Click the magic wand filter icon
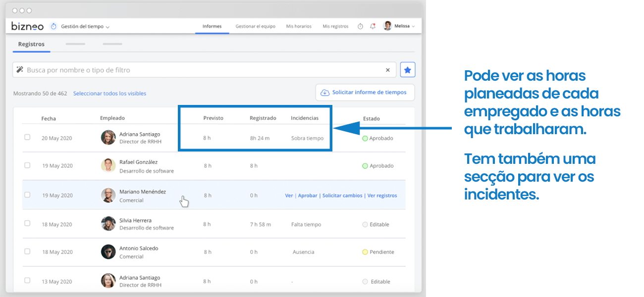The width and height of the screenshot is (644, 297). [20, 70]
